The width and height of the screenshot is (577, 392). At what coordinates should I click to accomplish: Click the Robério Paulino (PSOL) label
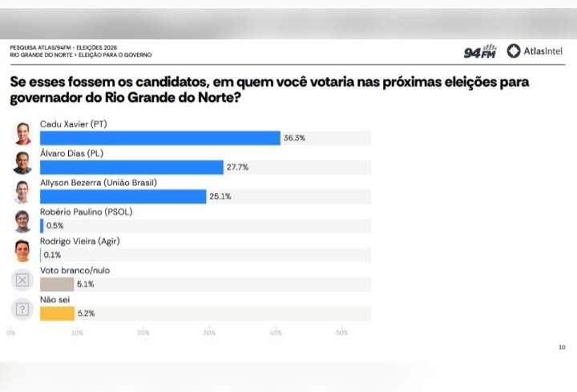(86, 212)
